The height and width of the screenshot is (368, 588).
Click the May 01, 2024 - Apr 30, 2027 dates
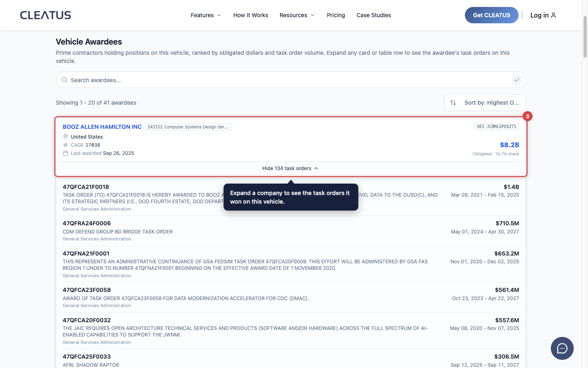pyautogui.click(x=485, y=232)
